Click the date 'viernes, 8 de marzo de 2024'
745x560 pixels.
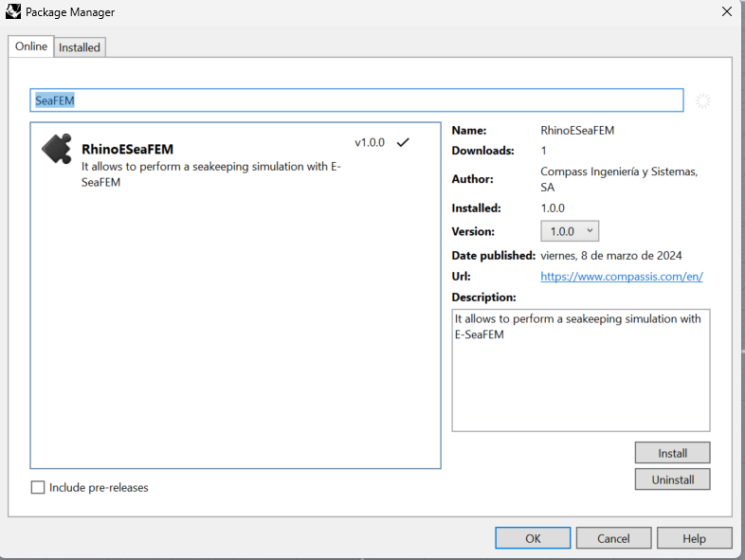tap(611, 256)
